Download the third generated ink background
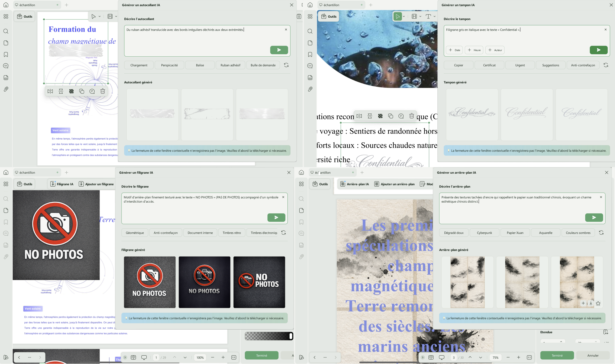The width and height of the screenshot is (615, 364). (x=591, y=303)
